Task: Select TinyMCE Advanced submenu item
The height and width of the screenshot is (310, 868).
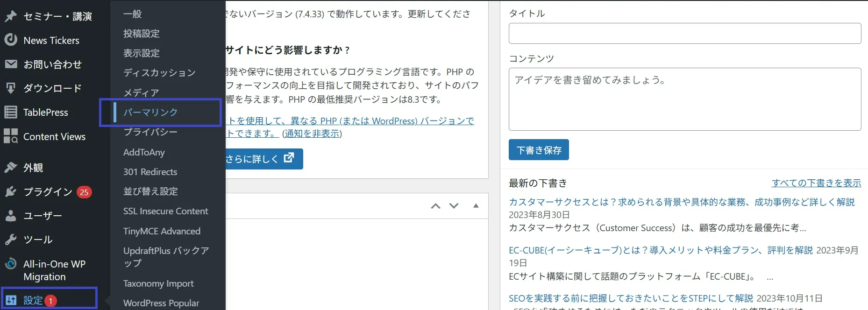Action: coord(162,231)
